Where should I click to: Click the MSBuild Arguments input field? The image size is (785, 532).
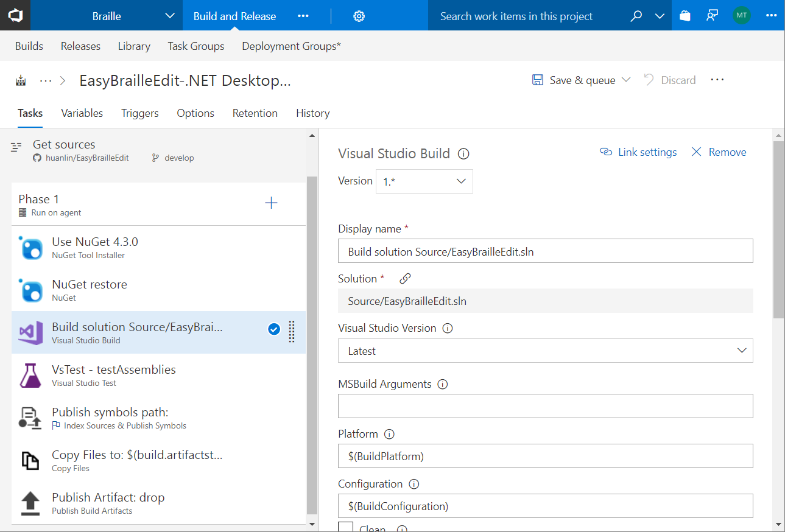pyautogui.click(x=545, y=406)
